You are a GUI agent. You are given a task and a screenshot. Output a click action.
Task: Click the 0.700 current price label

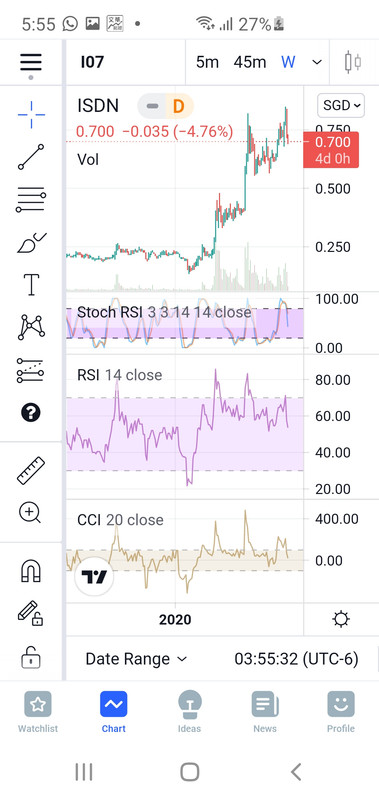[x=331, y=149]
